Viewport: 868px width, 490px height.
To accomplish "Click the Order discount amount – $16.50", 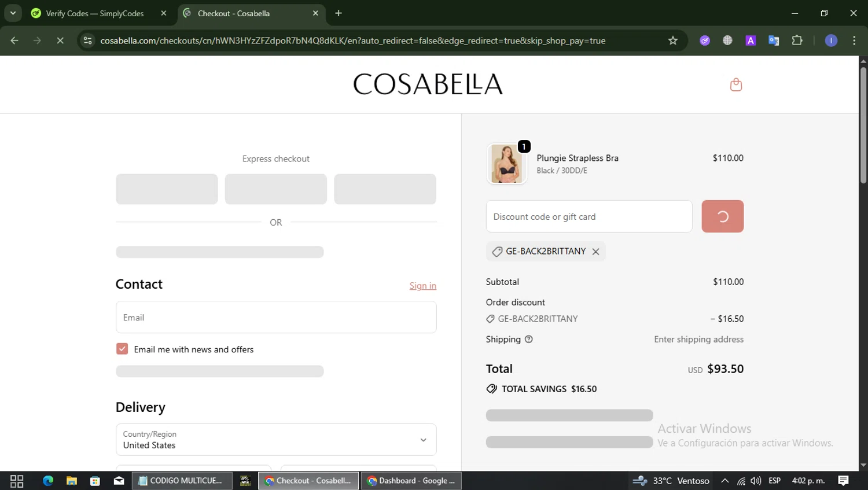I will click(x=727, y=319).
